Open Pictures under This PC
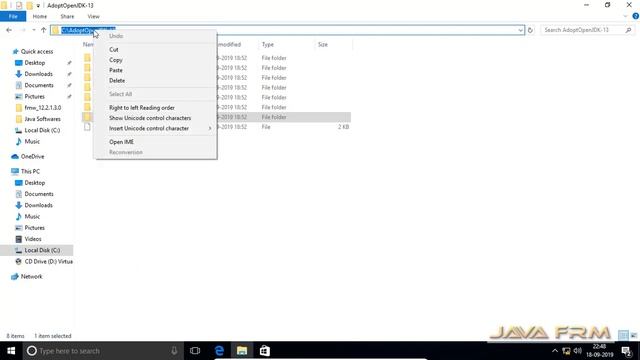640x360 pixels. (34, 228)
